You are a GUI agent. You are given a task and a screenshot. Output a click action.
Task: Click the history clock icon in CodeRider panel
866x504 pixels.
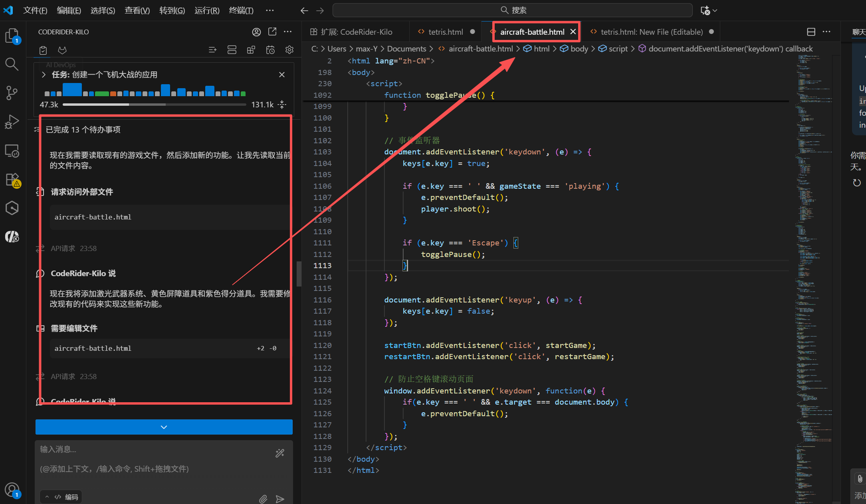pos(270,50)
